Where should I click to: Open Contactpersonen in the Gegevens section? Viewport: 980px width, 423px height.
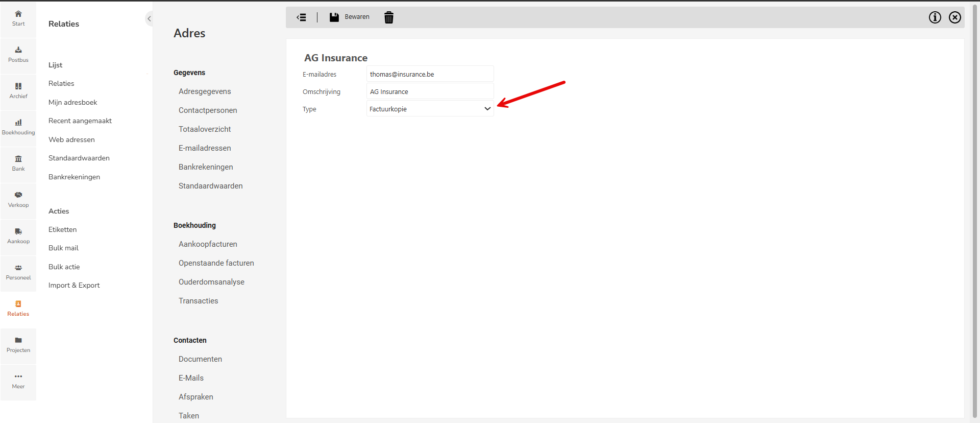coord(208,110)
